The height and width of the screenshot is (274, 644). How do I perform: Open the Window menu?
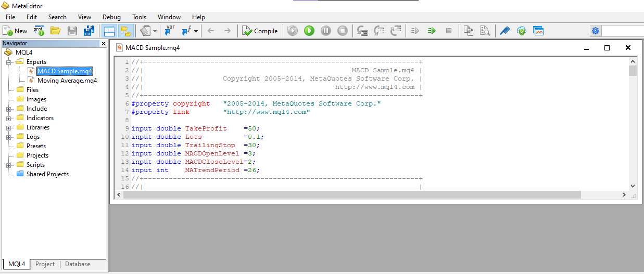point(169,17)
